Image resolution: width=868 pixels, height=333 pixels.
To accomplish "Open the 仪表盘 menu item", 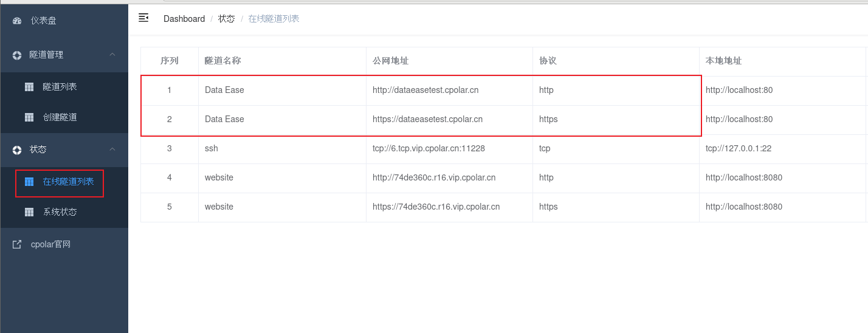I will (x=44, y=21).
